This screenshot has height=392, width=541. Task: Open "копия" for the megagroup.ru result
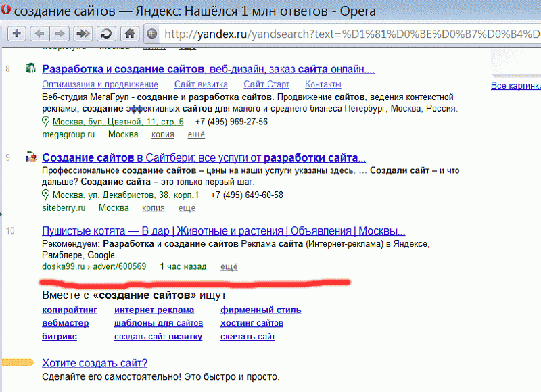(162, 134)
